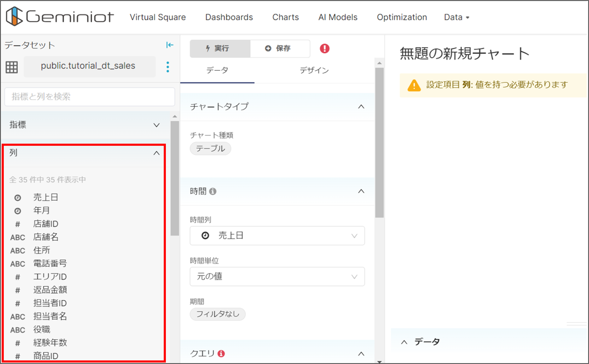The image size is (589, 364).
Task: Select the 店舗名 column
Action: click(46, 237)
